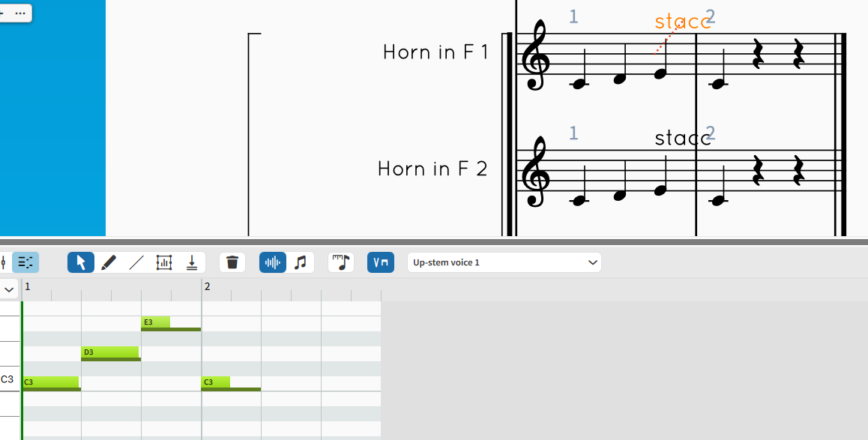Click the Horn in F 2 label
868x440 pixels.
(x=433, y=169)
